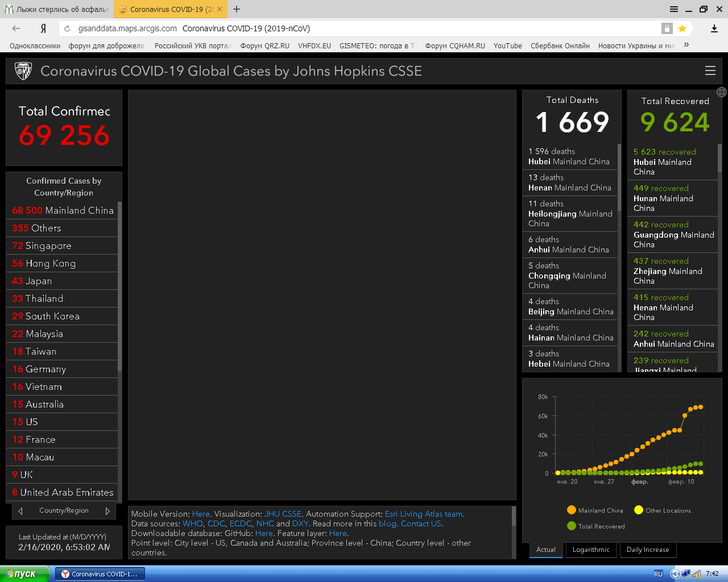The image size is (728, 582).
Task: Reload the page with refresh icon
Action: pos(67,28)
